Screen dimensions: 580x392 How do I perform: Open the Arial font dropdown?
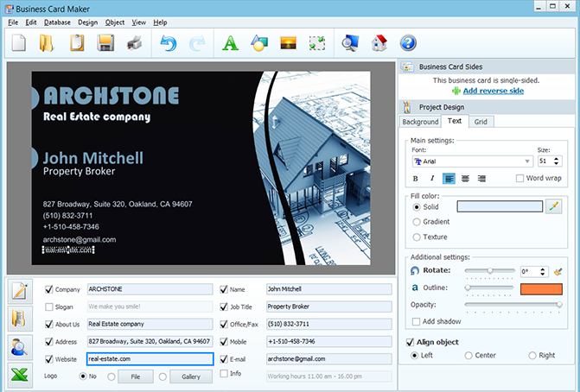coord(472,161)
